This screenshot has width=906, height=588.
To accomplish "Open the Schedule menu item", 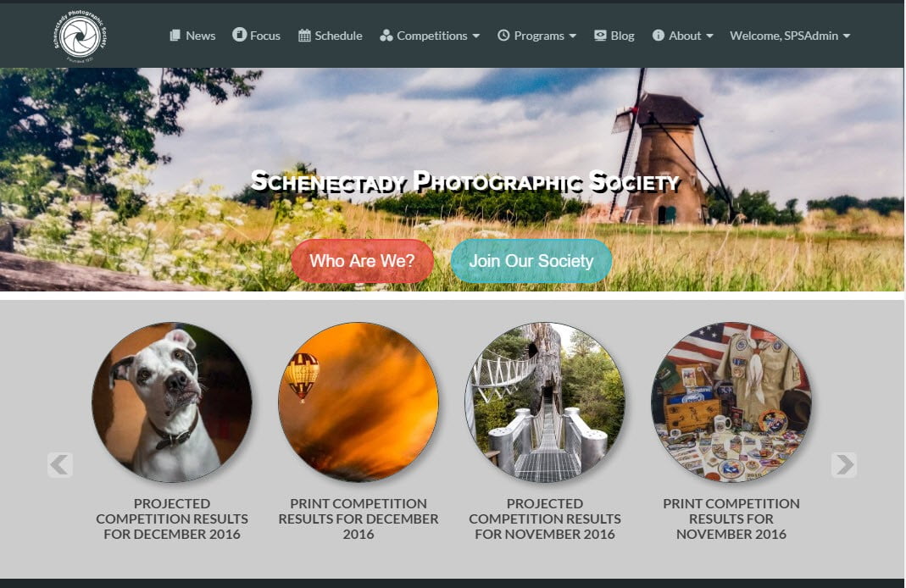I will tap(338, 36).
